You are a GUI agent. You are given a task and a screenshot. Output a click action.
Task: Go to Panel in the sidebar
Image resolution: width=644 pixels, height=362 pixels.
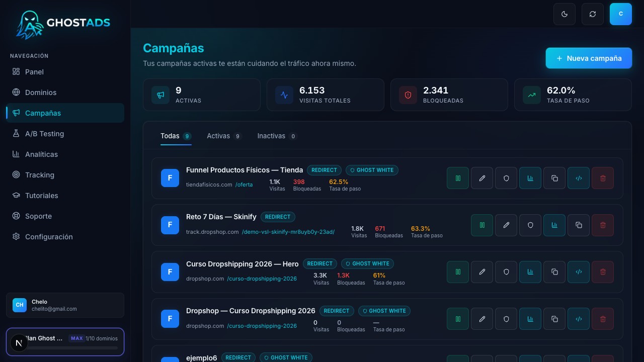65,72
